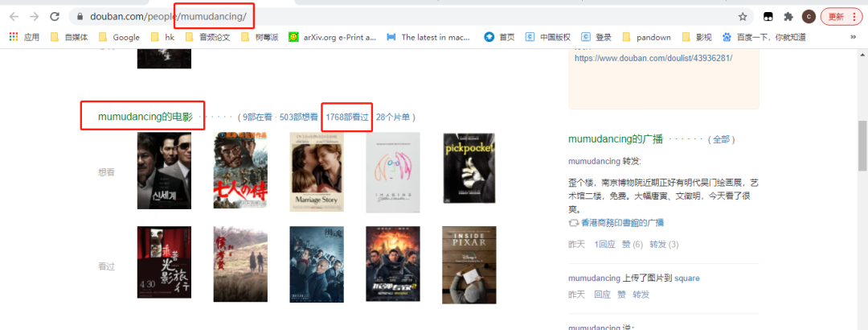Open the Imagine movie poster

point(392,172)
